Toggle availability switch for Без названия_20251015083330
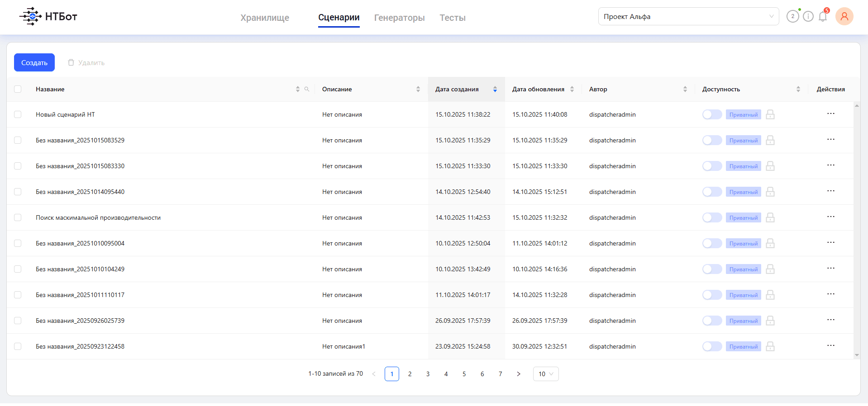This screenshot has width=868, height=406. point(712,166)
